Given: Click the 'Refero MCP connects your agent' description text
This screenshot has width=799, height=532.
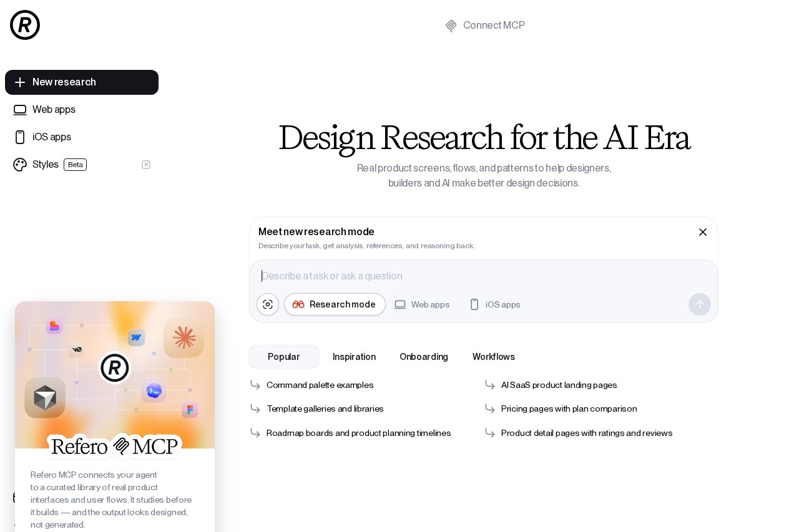Looking at the screenshot, I should tap(111, 500).
